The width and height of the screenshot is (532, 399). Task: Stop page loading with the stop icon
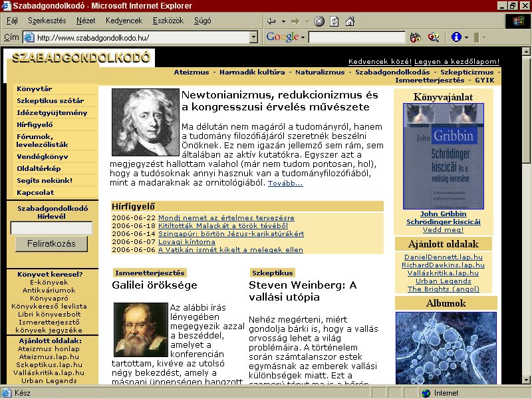tap(319, 21)
